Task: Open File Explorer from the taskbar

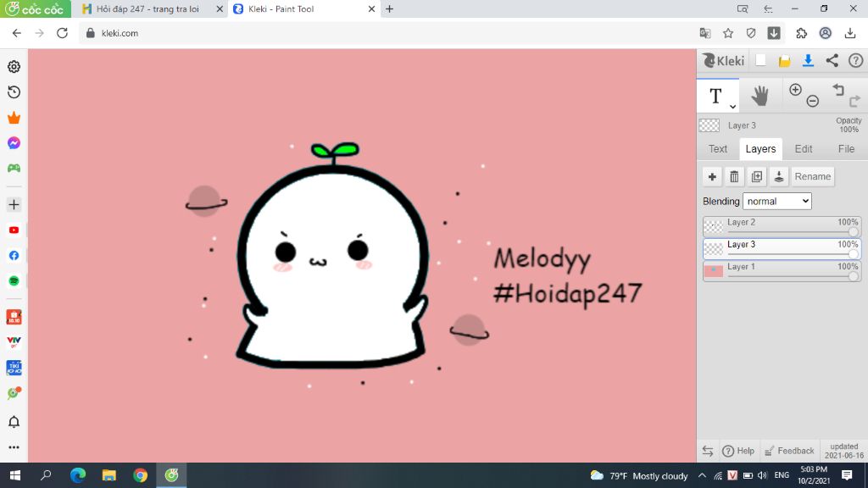Action: point(109,475)
